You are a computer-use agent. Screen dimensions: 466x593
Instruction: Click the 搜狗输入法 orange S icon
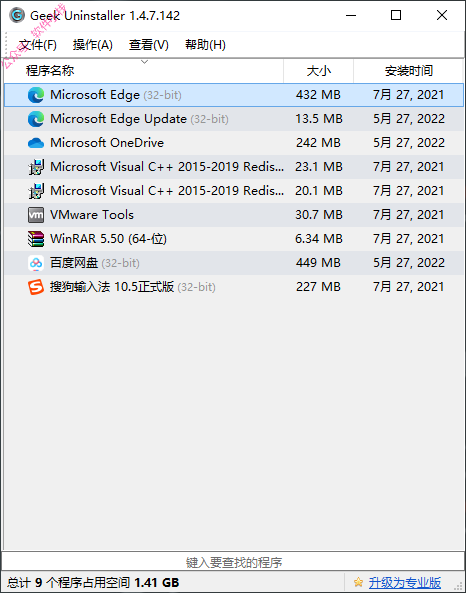(x=36, y=287)
